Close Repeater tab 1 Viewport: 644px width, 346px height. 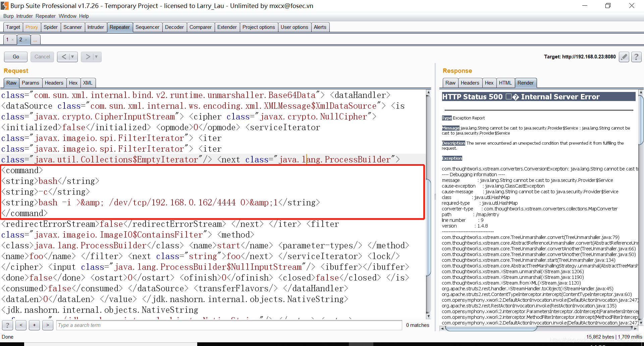pyautogui.click(x=13, y=40)
